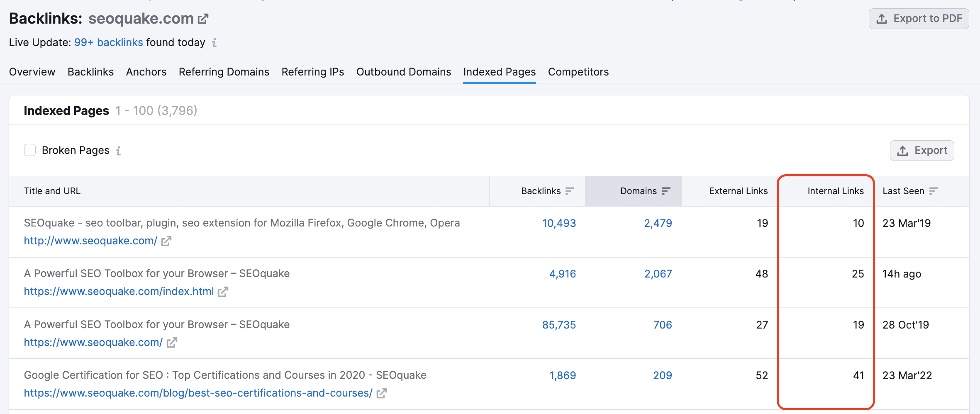980x414 pixels.
Task: View the Broken Pages info tooltip
Action: tap(118, 151)
